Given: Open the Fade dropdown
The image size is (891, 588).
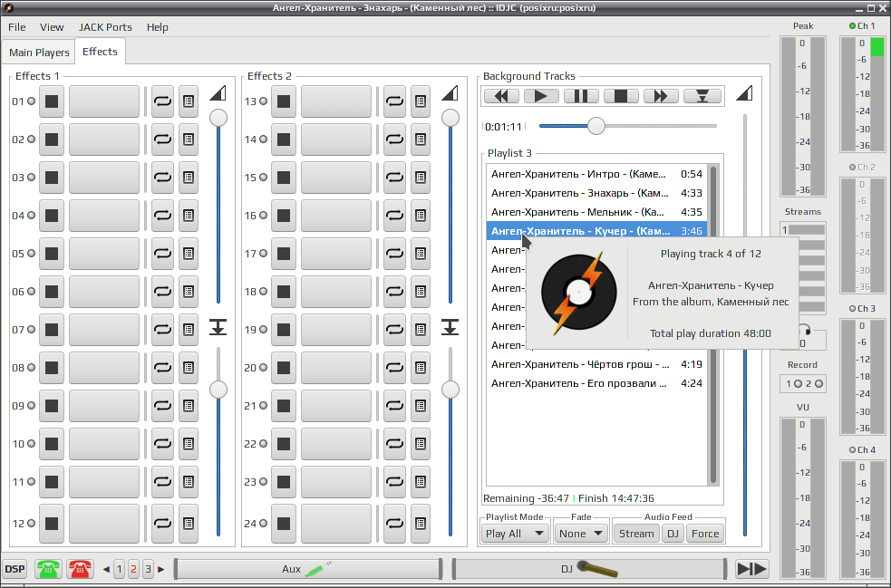Looking at the screenshot, I should click(581, 534).
